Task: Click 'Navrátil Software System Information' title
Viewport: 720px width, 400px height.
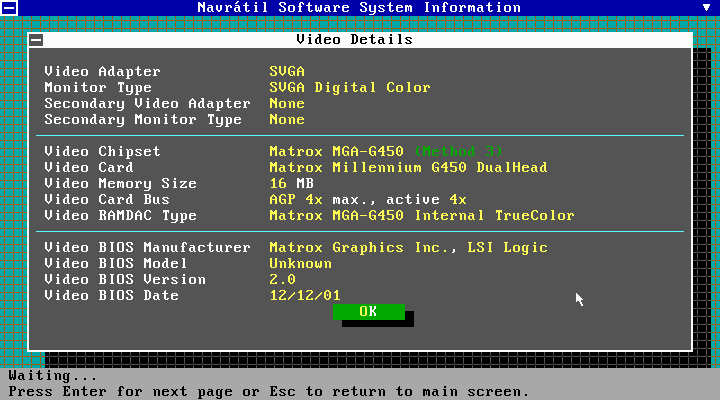Action: (x=359, y=8)
